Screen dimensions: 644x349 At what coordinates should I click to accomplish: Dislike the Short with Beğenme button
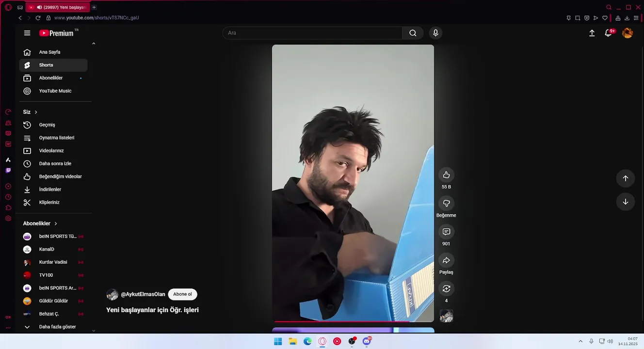pos(446,204)
